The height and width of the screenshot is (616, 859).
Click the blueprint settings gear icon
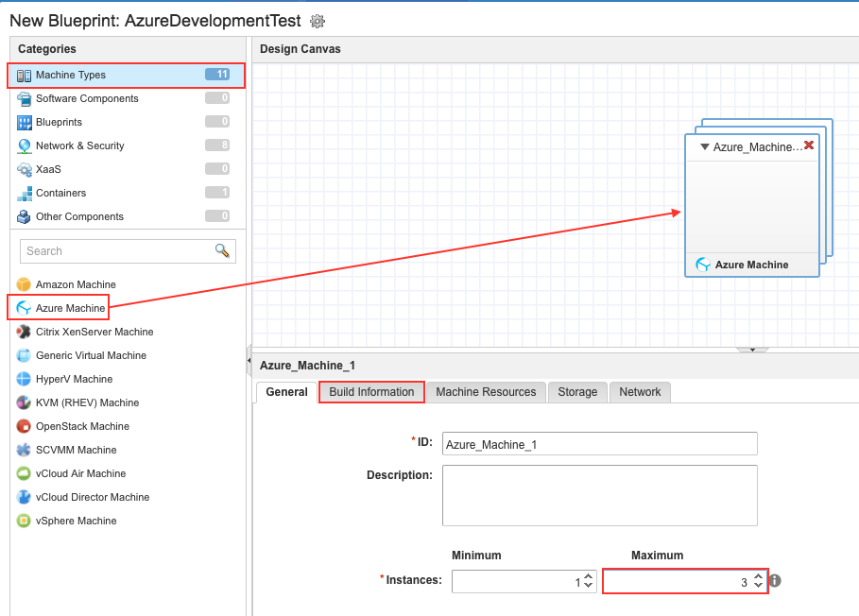coord(318,22)
